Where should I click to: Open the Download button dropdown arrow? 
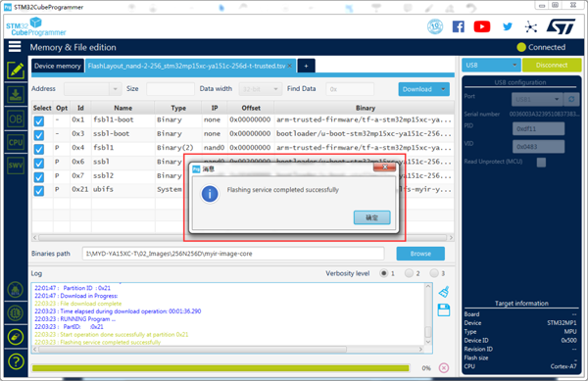coord(443,89)
